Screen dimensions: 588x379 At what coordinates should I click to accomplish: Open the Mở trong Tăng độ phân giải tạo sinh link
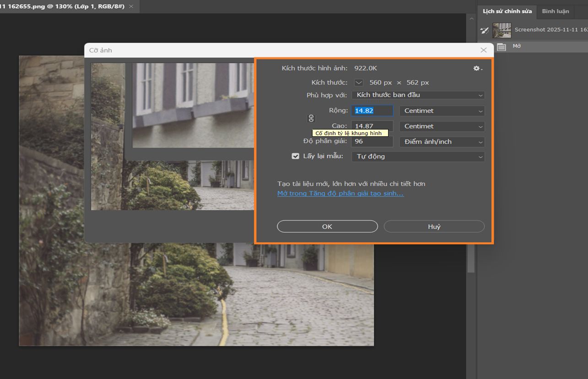pyautogui.click(x=340, y=193)
